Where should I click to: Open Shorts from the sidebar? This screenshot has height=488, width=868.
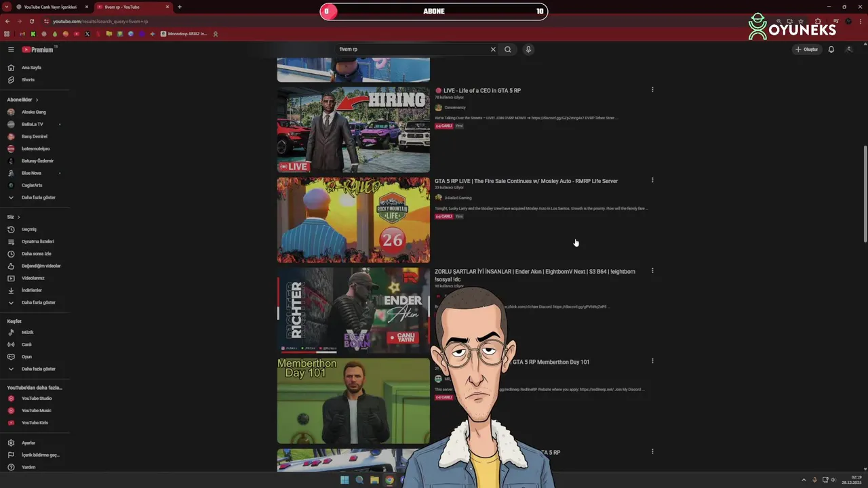coord(28,80)
